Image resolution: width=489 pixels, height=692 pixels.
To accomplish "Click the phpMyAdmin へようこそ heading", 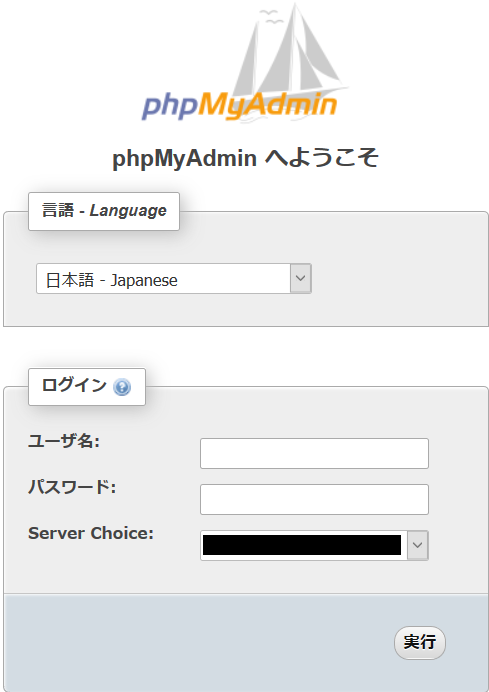I will tap(245, 158).
